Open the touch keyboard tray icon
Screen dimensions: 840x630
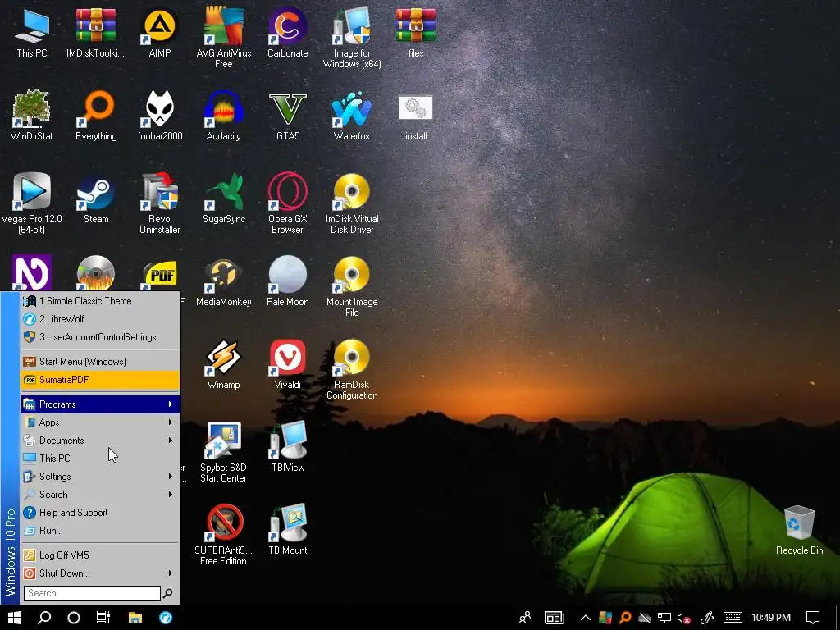pos(733,618)
